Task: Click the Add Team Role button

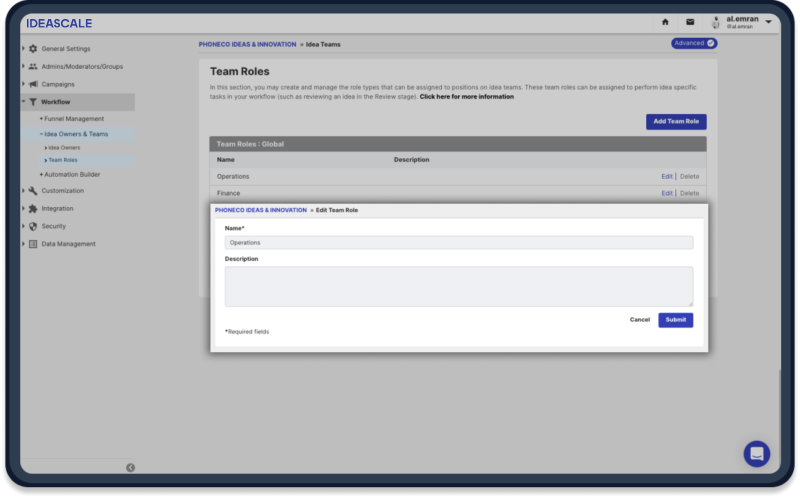Action: [676, 121]
